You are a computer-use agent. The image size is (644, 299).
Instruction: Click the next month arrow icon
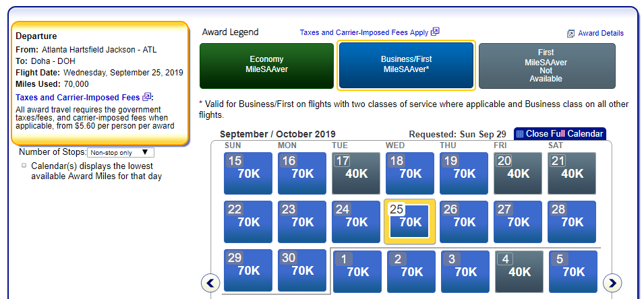click(612, 282)
